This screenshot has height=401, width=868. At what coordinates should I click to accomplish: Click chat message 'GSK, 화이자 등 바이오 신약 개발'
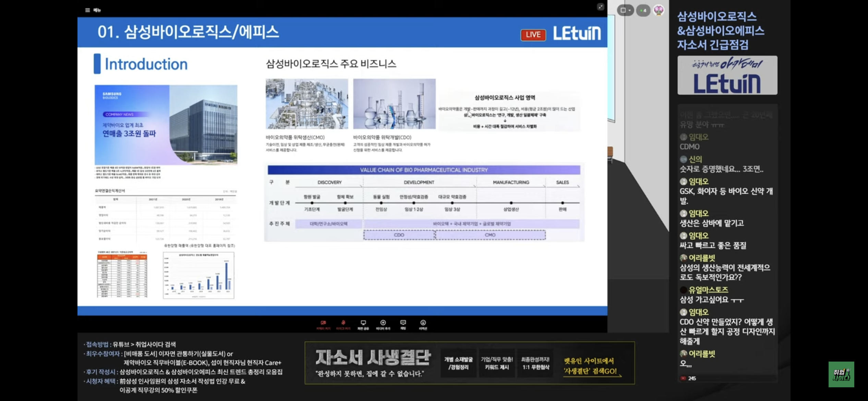click(726, 196)
